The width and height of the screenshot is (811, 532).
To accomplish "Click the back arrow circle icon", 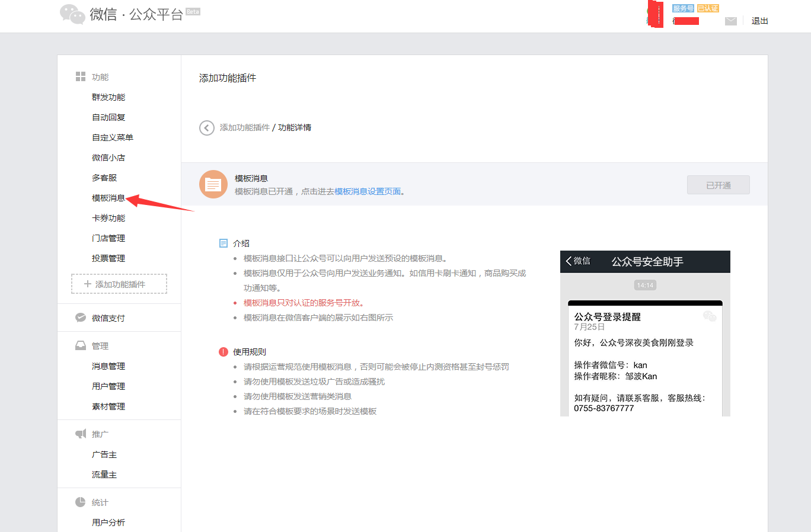I will tap(206, 127).
